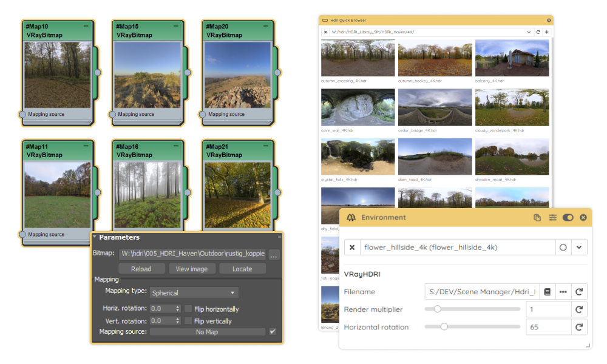Pick the balcony_4K.hdr thumbnail
This screenshot has height=364, width=607.
coord(512,58)
